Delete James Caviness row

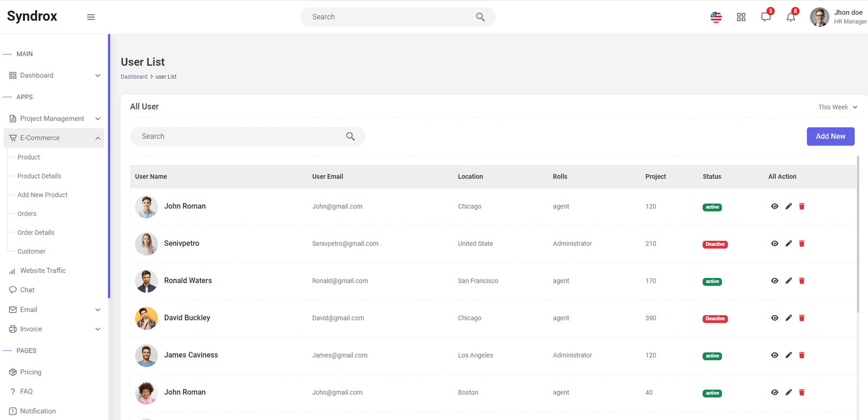coord(802,355)
